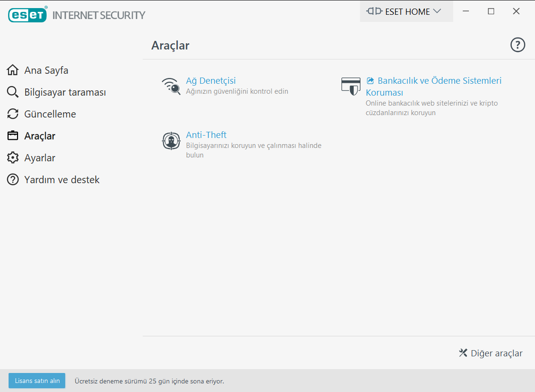
Task: Click the briefcase icon beside Araçlar
Action: pos(13,136)
